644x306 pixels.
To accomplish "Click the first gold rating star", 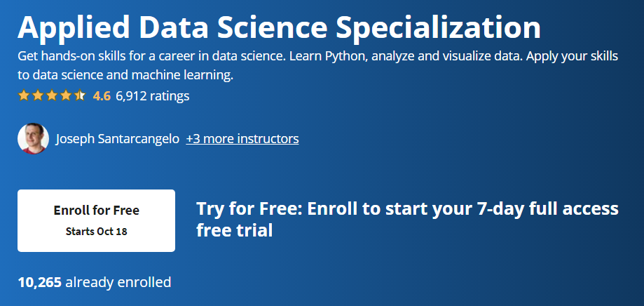I will click(x=24, y=96).
